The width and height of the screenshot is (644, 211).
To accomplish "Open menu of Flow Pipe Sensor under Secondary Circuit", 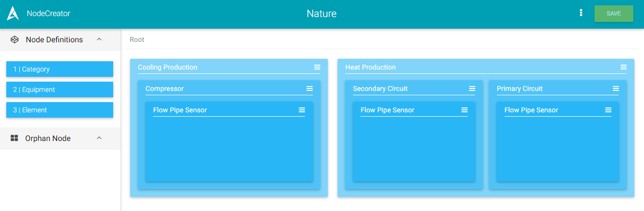I will coord(464,110).
